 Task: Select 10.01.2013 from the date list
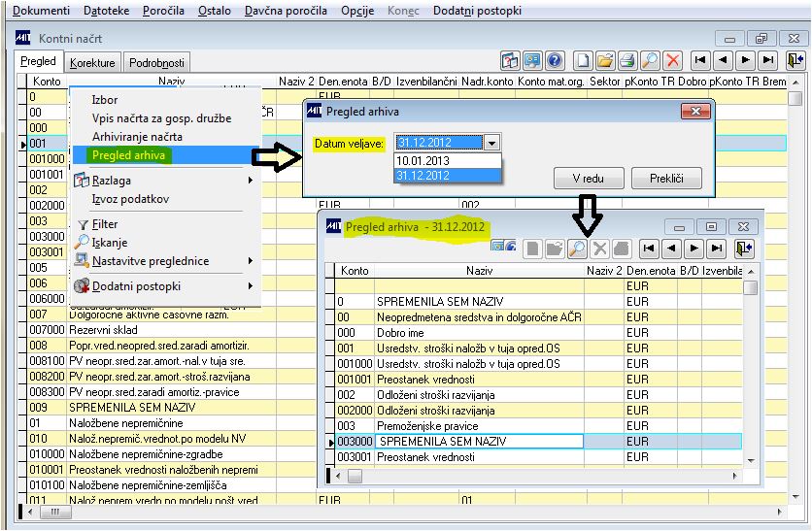point(448,160)
